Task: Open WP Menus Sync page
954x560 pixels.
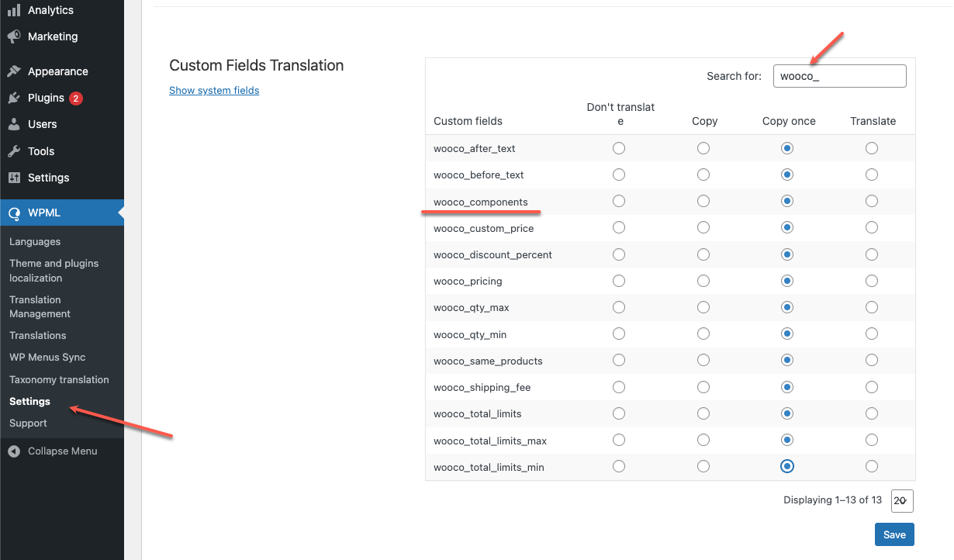Action: coord(47,358)
